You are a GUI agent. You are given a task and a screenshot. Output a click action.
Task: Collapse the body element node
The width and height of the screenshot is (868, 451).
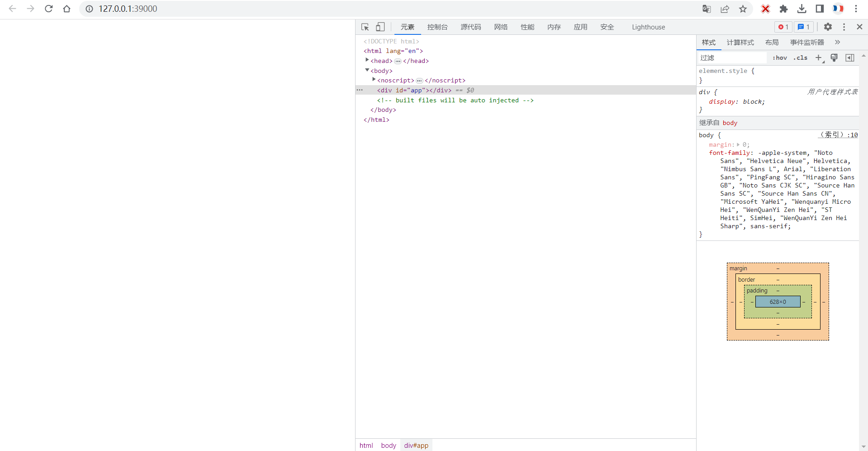pyautogui.click(x=368, y=70)
